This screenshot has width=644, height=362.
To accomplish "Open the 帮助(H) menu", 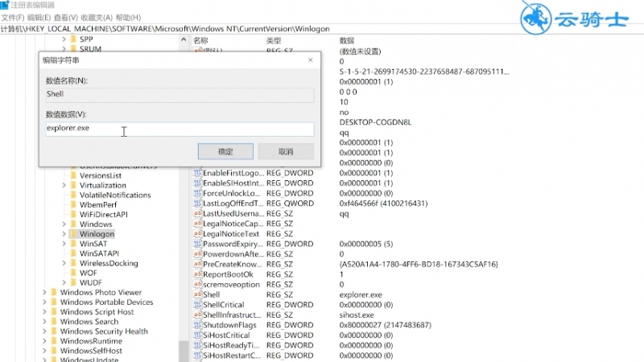I will tap(128, 18).
